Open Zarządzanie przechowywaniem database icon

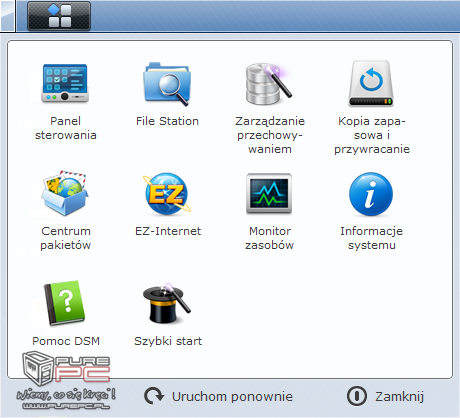tap(269, 84)
